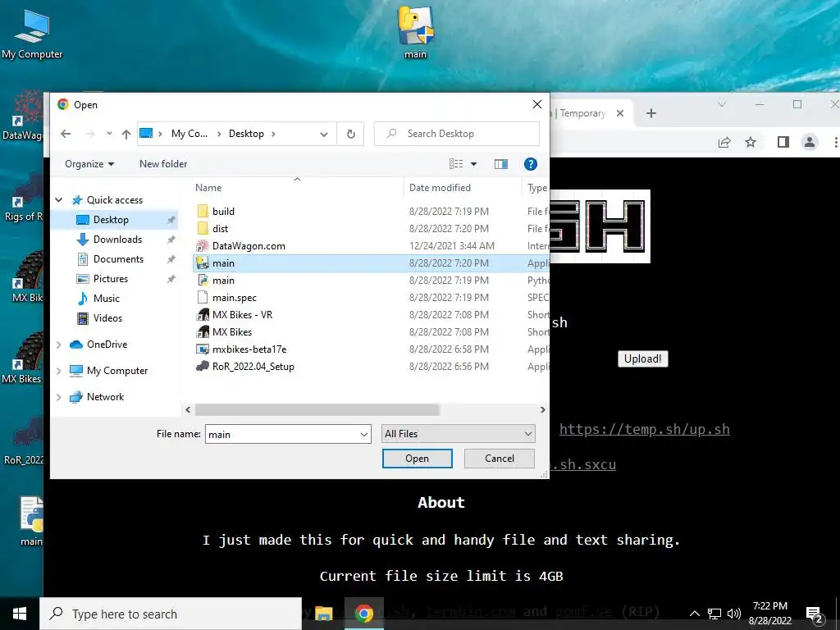Expand the address bar path dropdown
The image size is (840, 630).
click(323, 135)
